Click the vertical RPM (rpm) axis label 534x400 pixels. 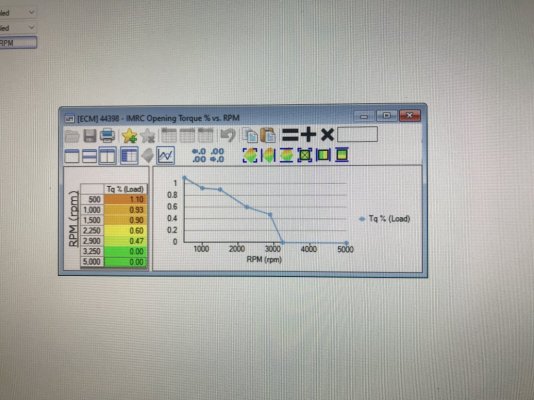(x=73, y=219)
